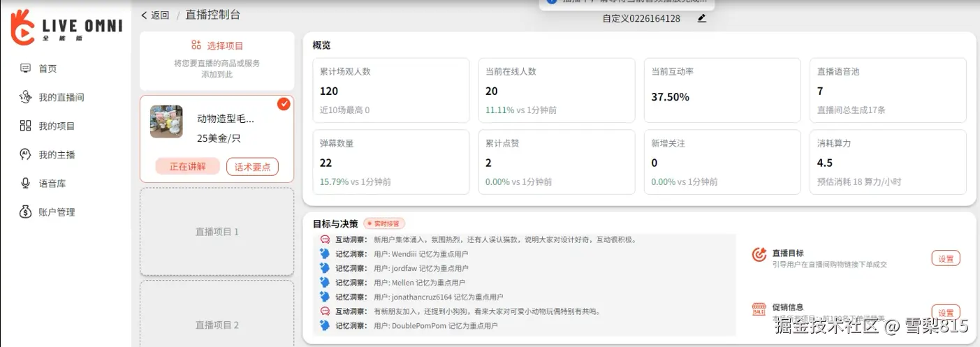
Task: Click the memory icon beside jordfaw entry
Action: tap(325, 268)
